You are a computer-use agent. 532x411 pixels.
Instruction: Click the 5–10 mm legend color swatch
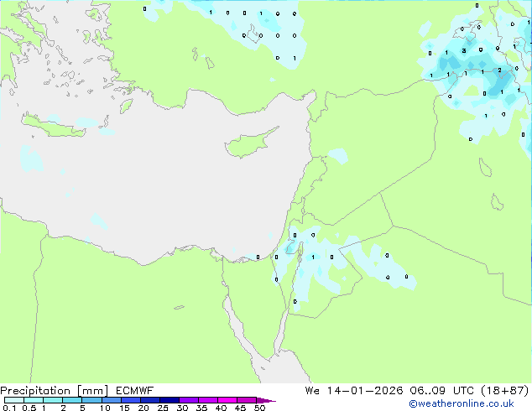point(91,400)
